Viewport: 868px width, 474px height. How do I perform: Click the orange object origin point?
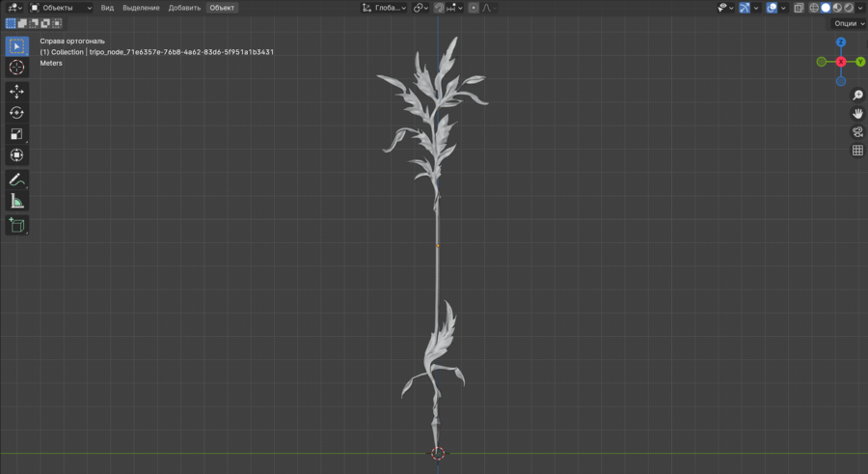[x=438, y=245]
